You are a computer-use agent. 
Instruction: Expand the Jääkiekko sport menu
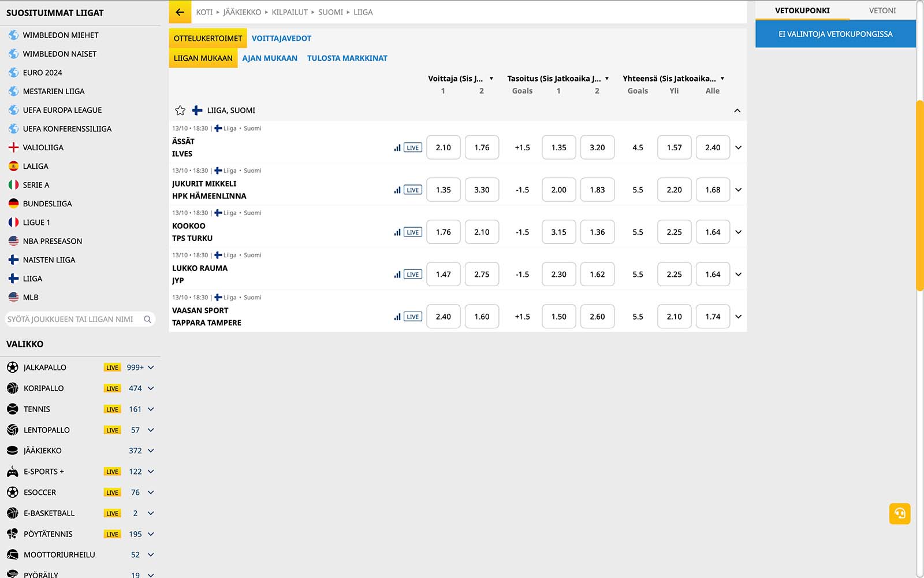point(151,451)
